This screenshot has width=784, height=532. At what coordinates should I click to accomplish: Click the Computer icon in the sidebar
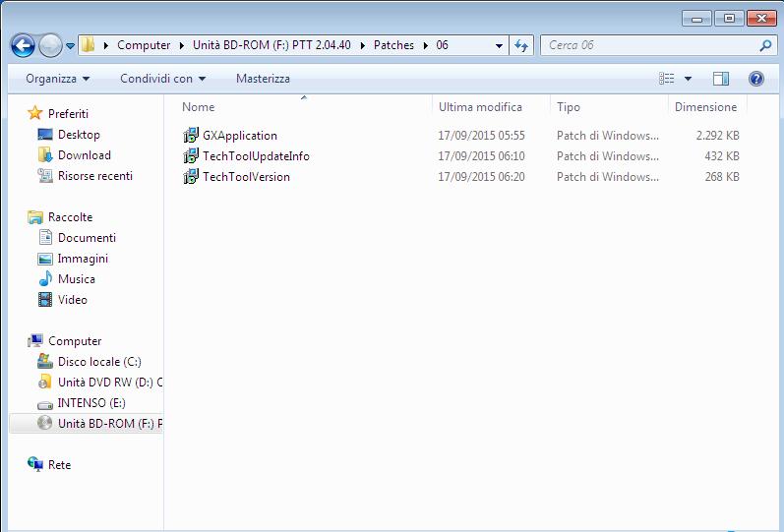point(35,341)
